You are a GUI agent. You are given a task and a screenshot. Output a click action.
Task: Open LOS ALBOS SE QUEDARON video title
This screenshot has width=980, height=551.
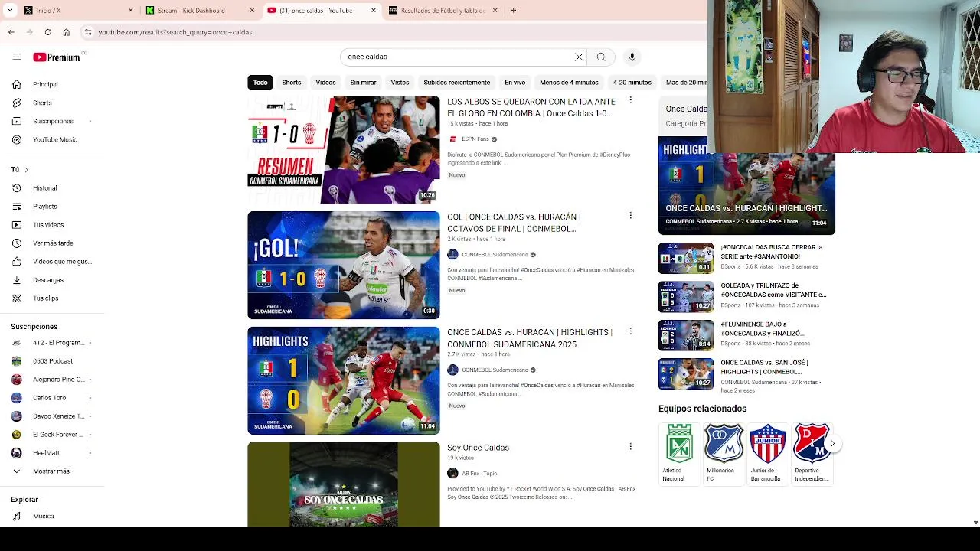tap(531, 107)
